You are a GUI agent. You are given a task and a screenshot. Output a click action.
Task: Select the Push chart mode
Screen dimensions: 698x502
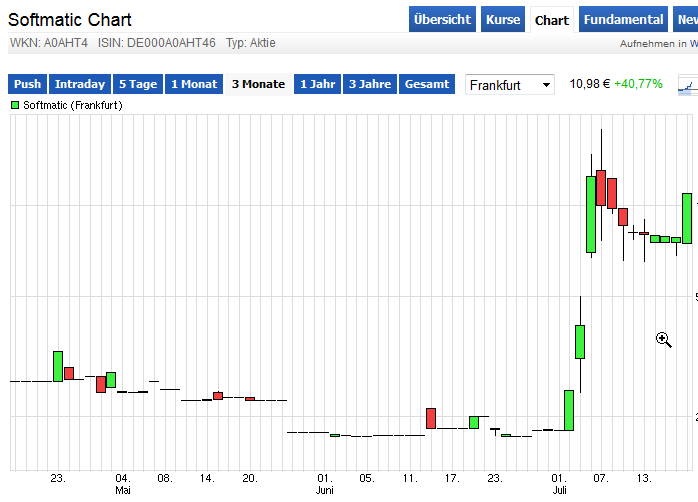(x=27, y=85)
